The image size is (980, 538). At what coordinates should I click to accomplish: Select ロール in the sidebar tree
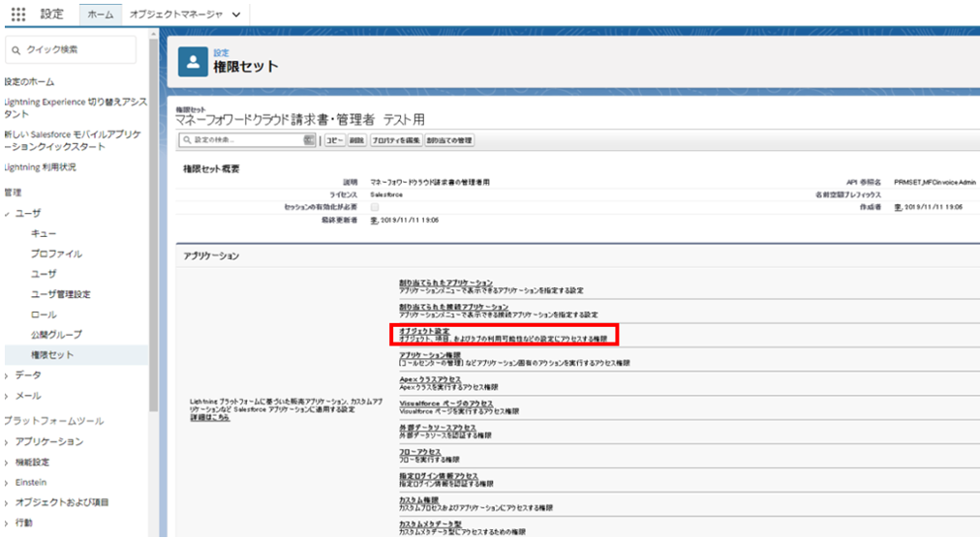(44, 314)
